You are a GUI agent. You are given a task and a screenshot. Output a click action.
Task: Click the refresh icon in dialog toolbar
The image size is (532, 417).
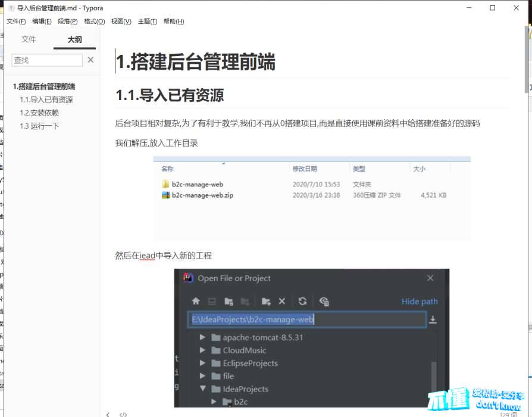pos(302,301)
